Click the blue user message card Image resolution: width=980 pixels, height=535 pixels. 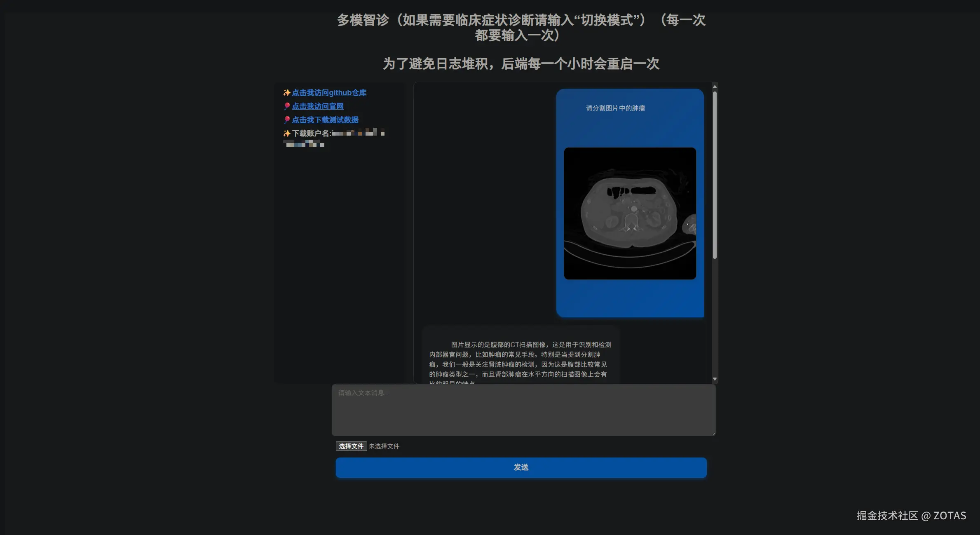[629, 297]
